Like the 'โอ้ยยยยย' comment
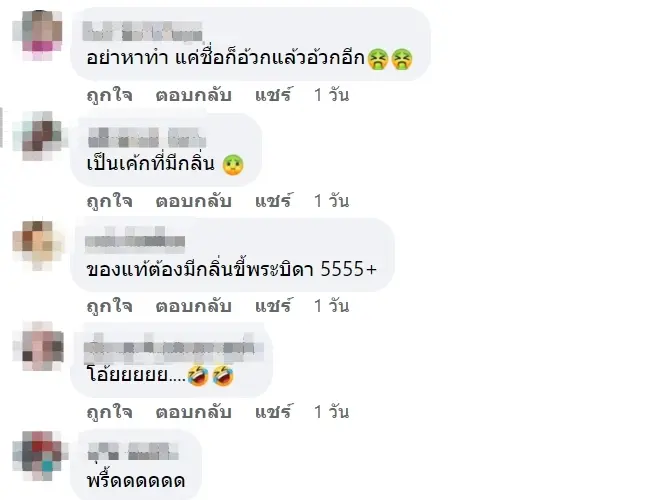The width and height of the screenshot is (665, 500). (109, 412)
